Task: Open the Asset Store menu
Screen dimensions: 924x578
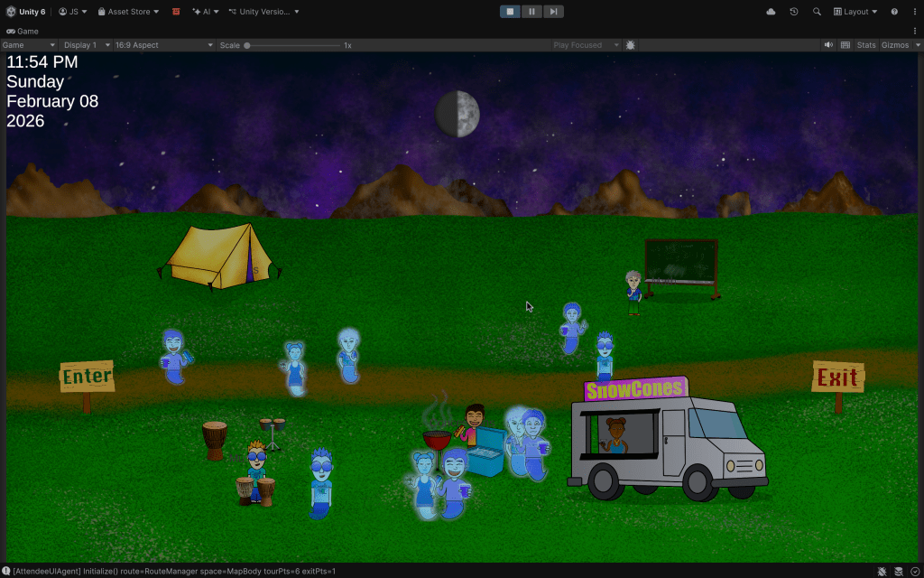Action: tap(128, 12)
